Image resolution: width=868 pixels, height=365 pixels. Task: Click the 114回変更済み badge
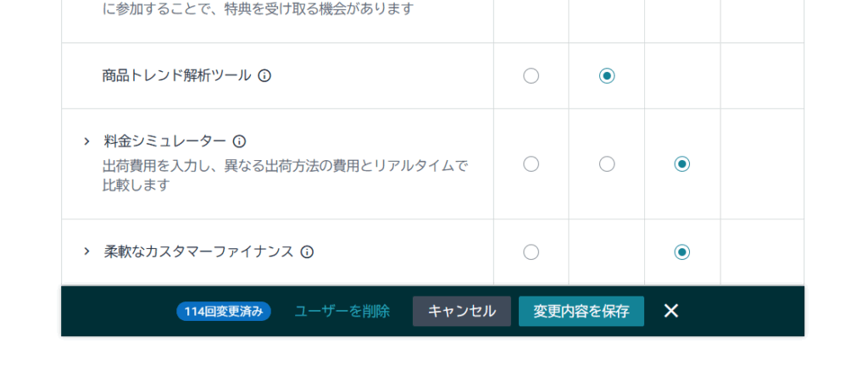224,311
